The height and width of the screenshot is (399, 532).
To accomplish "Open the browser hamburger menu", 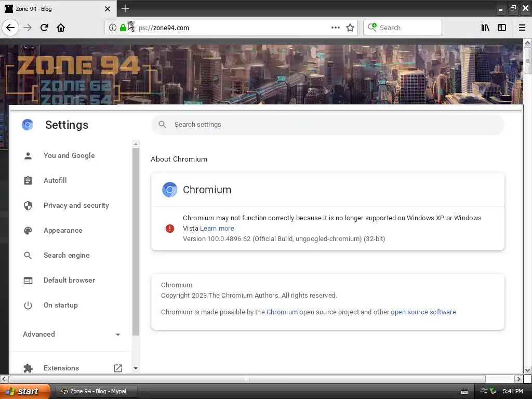I will (522, 28).
